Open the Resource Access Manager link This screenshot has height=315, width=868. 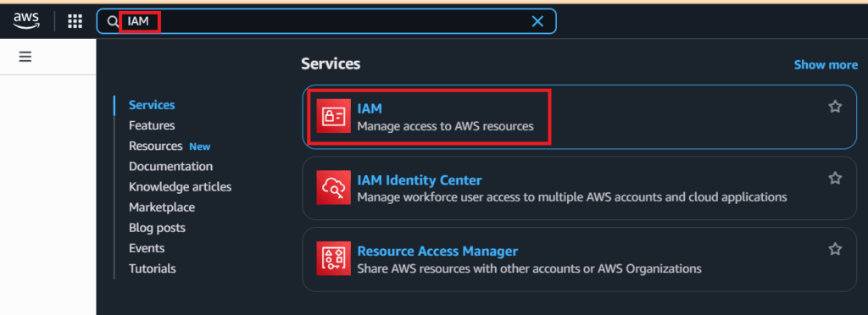(x=437, y=251)
